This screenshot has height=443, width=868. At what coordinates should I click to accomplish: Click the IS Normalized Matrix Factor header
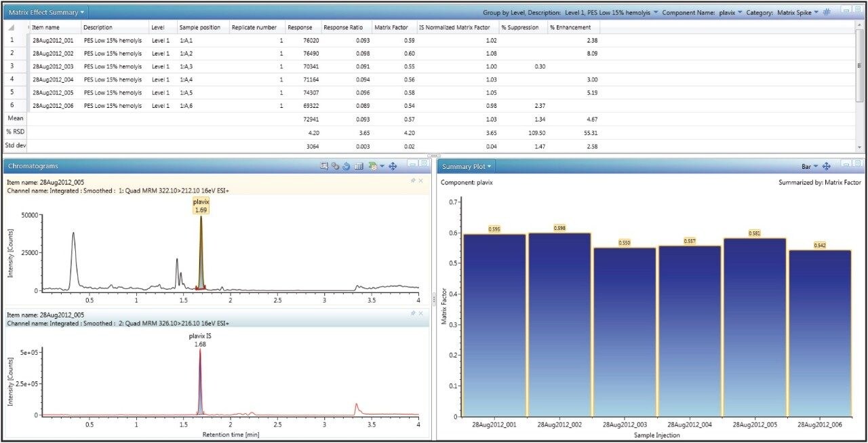(457, 28)
